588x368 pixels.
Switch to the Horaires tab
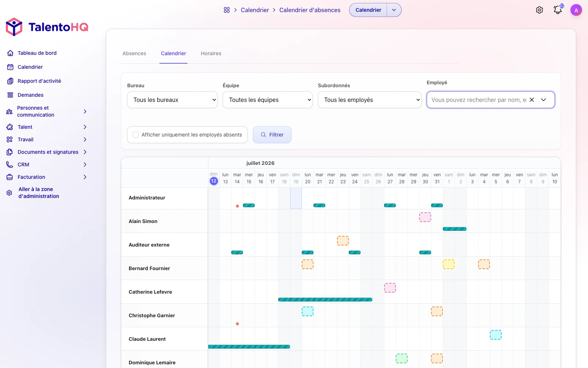point(211,53)
